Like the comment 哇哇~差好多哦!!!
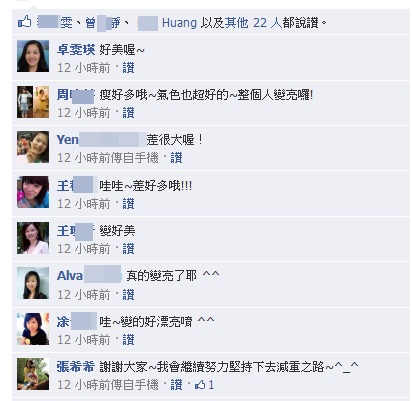412x401 pixels. [x=128, y=204]
